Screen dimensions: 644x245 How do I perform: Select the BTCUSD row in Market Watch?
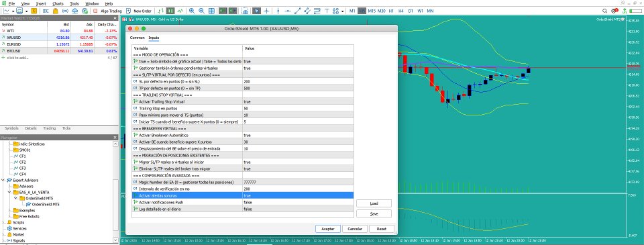click(x=59, y=51)
